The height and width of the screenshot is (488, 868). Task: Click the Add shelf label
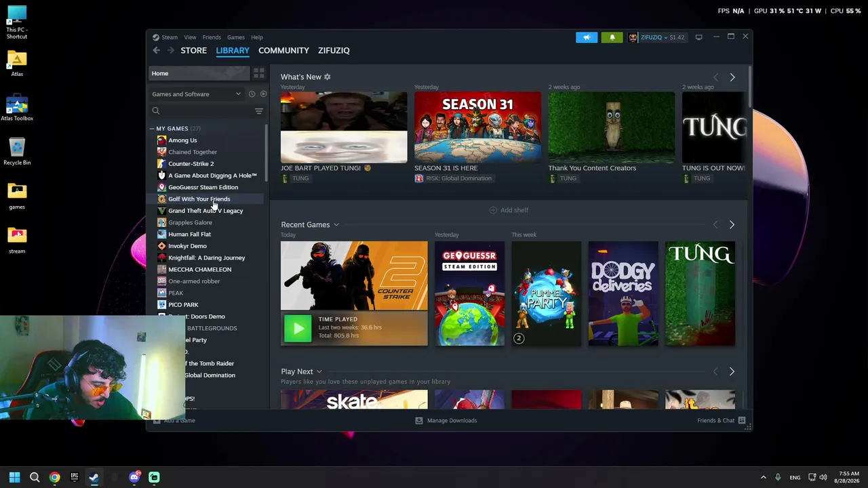[514, 210]
